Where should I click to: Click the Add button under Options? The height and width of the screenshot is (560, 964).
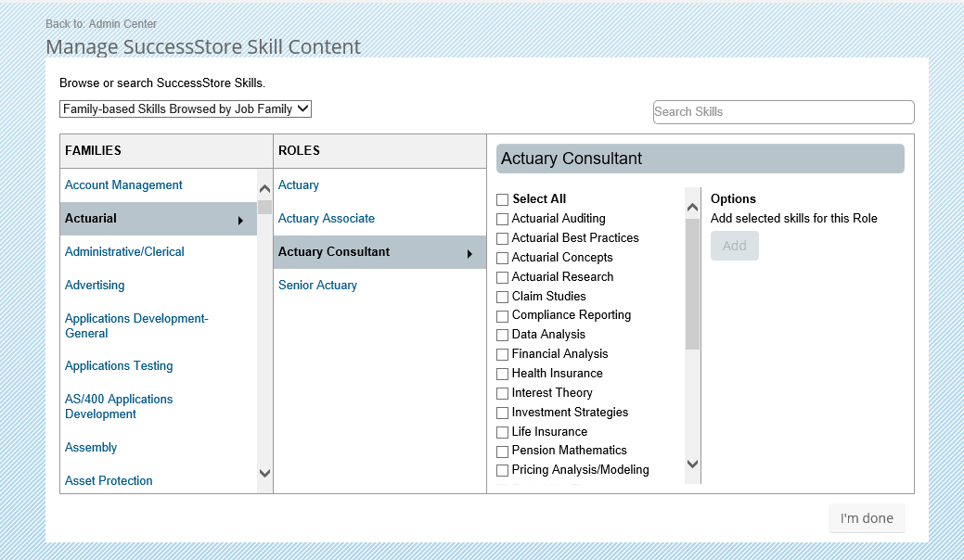(x=735, y=246)
